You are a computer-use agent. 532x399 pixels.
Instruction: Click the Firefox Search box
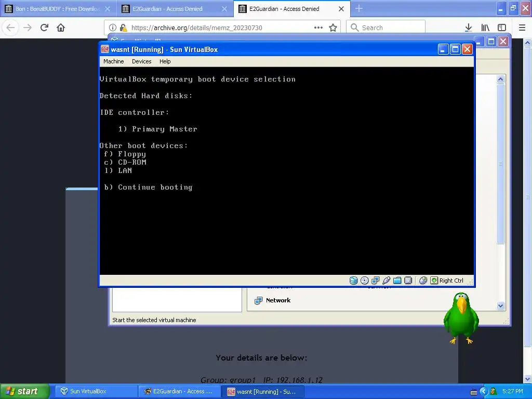tap(386, 28)
